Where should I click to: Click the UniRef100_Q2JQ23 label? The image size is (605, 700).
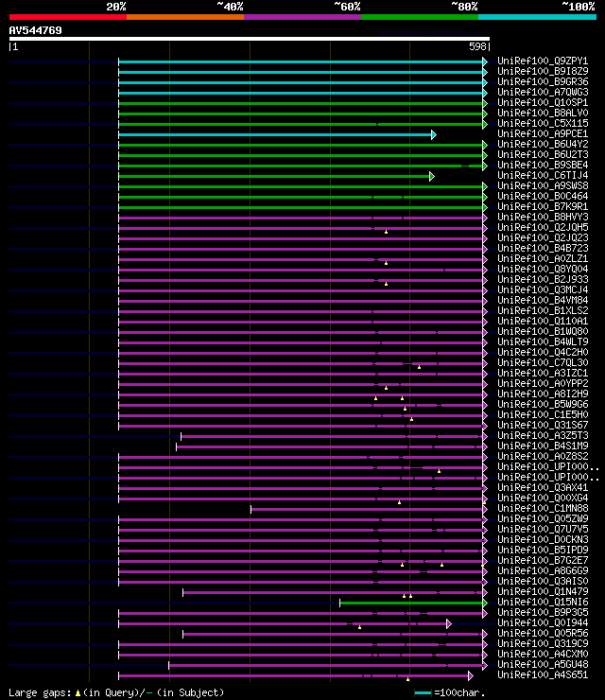click(543, 238)
